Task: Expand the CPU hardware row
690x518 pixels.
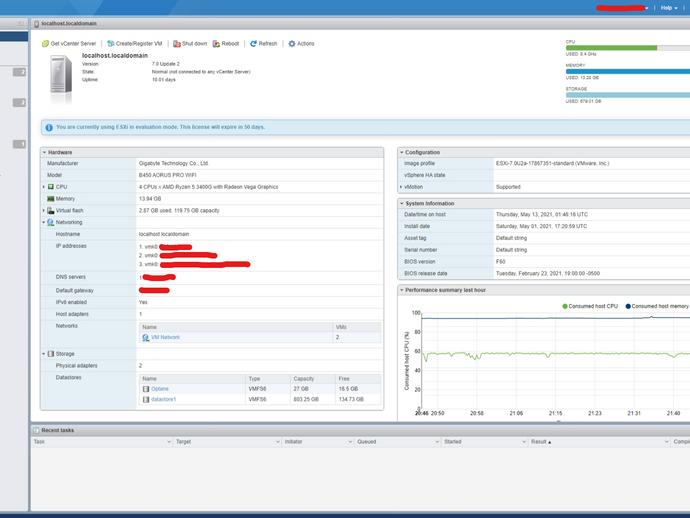Action: click(x=44, y=187)
